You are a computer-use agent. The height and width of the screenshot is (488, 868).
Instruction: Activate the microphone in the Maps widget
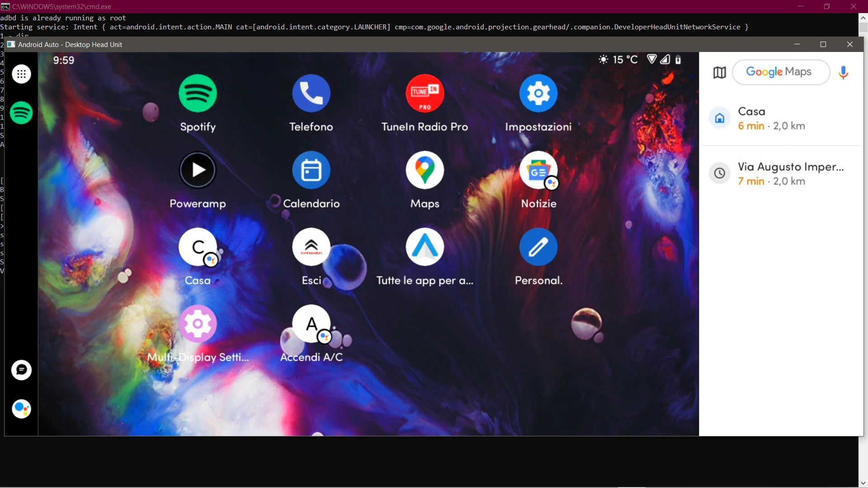[x=843, y=72]
